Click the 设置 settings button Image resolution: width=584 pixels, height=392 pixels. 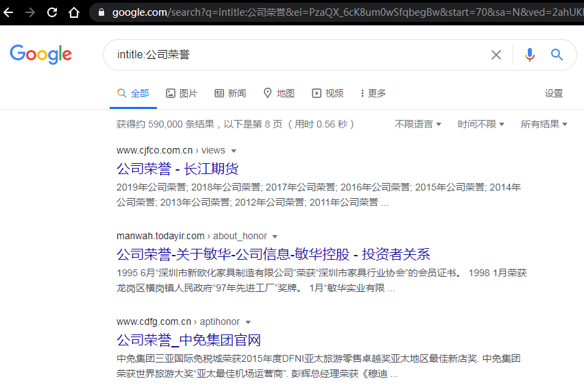coord(554,93)
